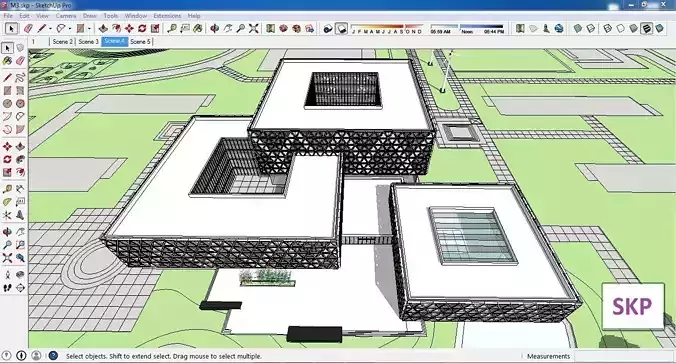The image size is (676, 363).
Task: Choose the Axes tool in left panel
Action: (7, 215)
